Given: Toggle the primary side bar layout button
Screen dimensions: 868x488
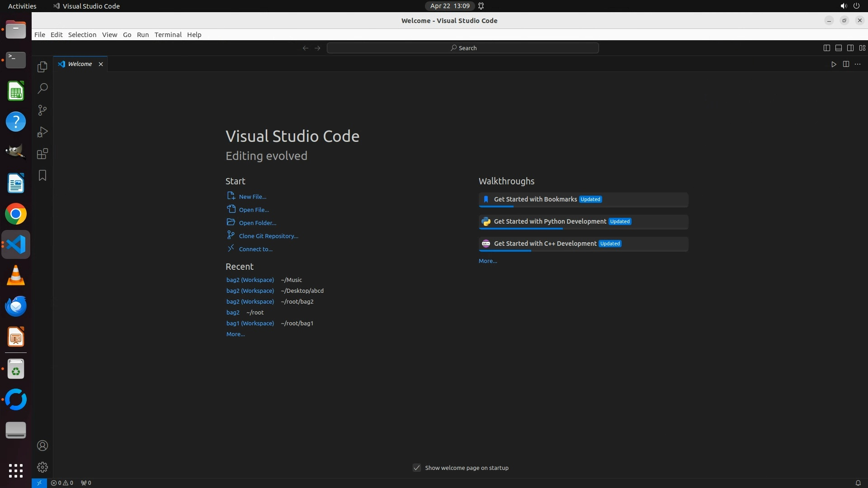Looking at the screenshot, I should (x=826, y=48).
